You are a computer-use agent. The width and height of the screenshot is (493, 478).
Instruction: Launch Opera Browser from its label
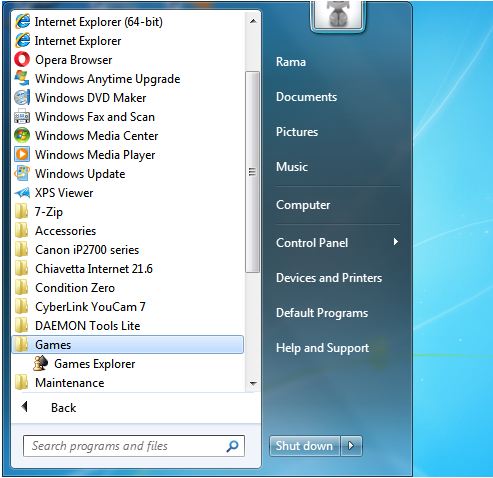[x=74, y=60]
